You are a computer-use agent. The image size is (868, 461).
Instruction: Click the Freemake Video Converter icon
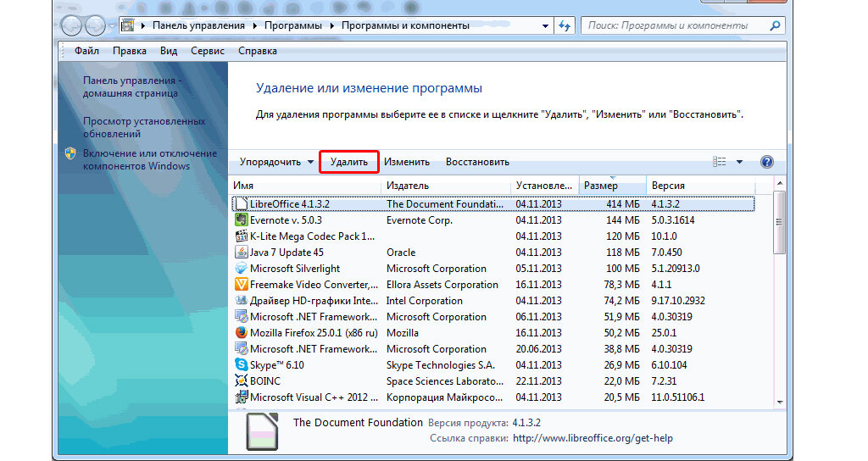242,284
